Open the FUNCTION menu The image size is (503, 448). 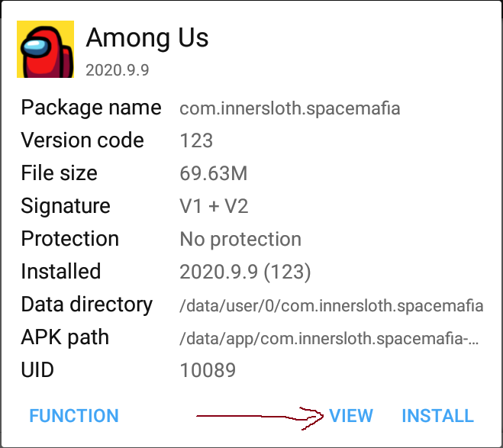tap(74, 416)
